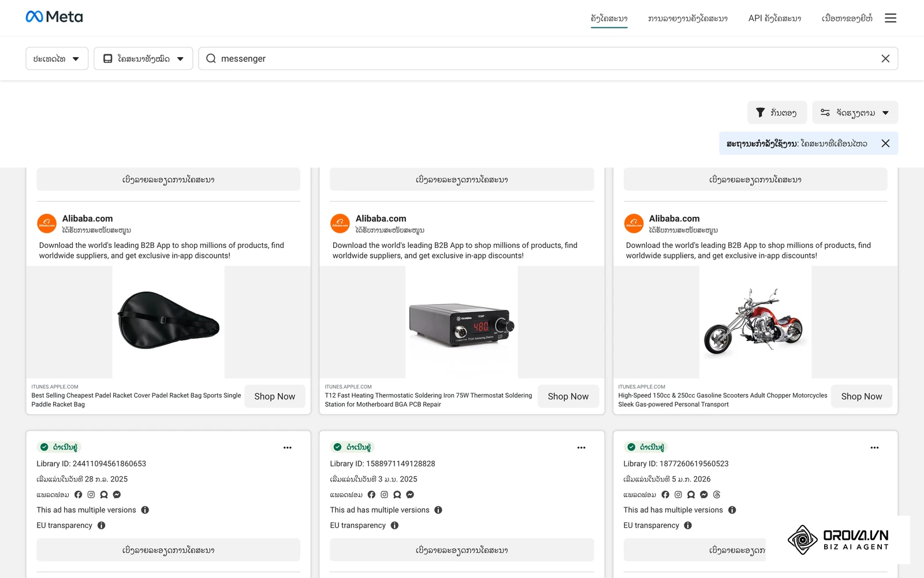Dismiss the active status filter chip
Screen dimensions: 924x578
885,143
